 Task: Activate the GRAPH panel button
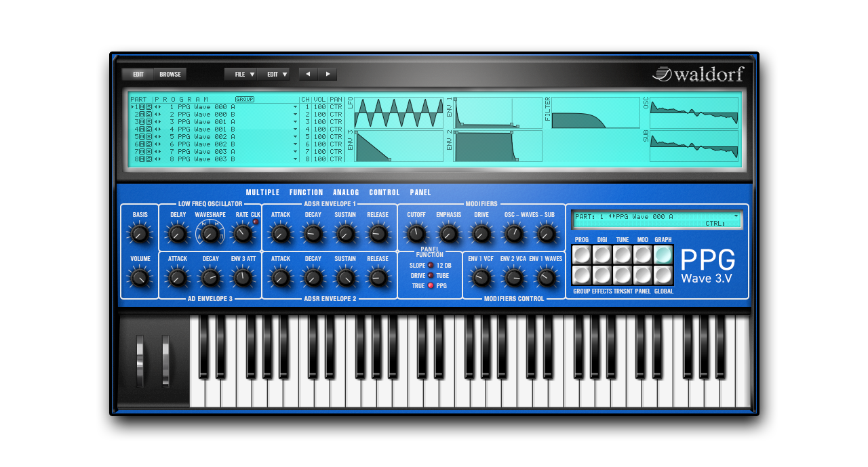click(663, 255)
